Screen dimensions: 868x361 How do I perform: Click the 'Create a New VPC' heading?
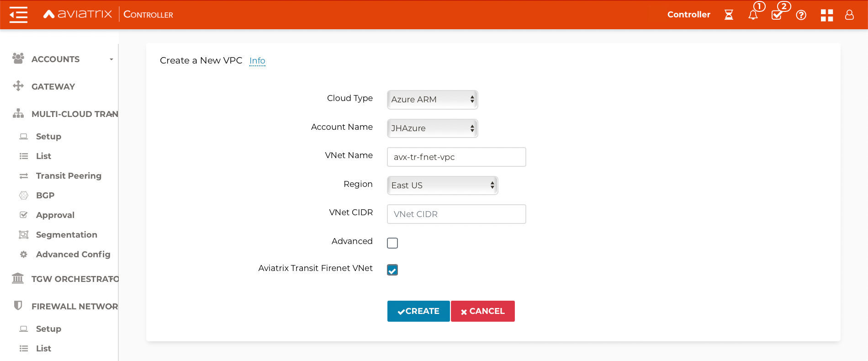pos(201,60)
